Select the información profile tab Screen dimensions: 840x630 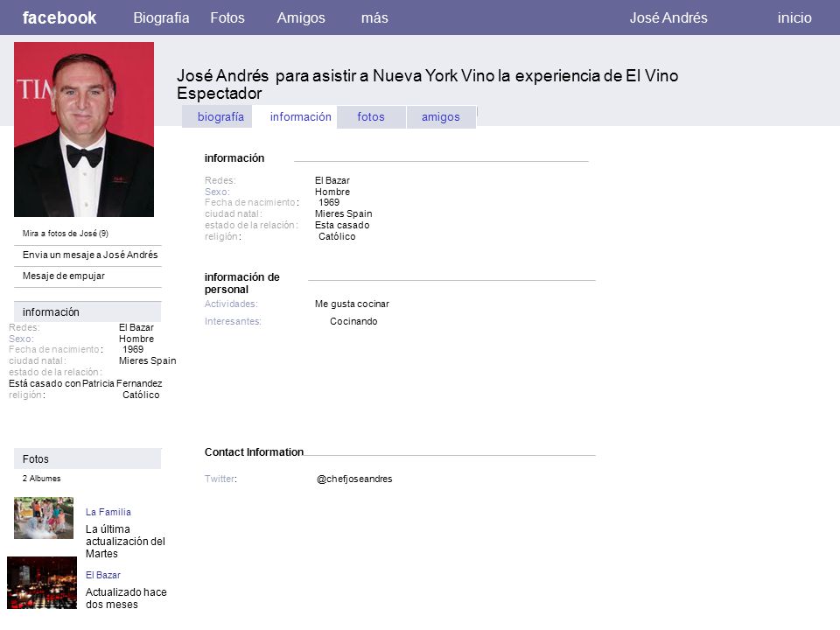click(x=300, y=116)
